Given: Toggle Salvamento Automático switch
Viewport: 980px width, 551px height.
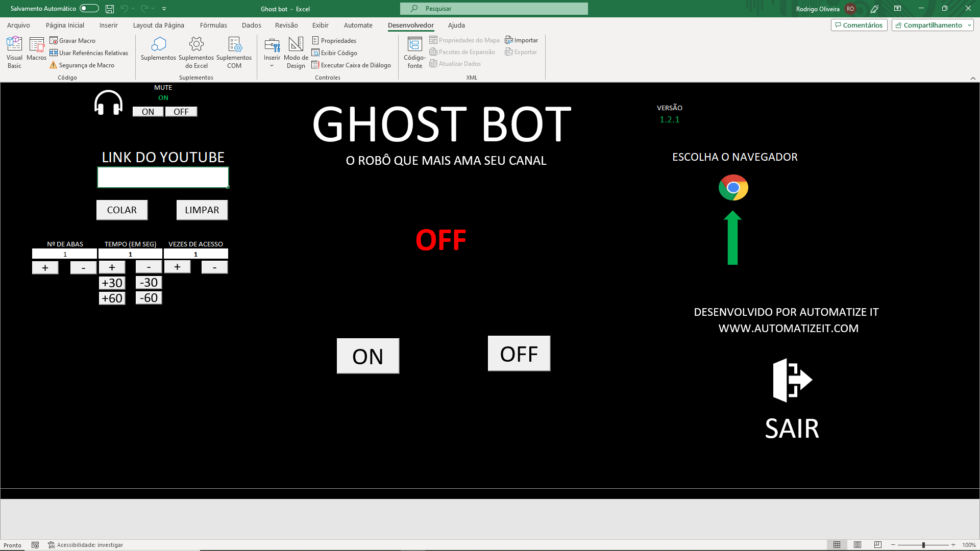Looking at the screenshot, I should point(89,8).
